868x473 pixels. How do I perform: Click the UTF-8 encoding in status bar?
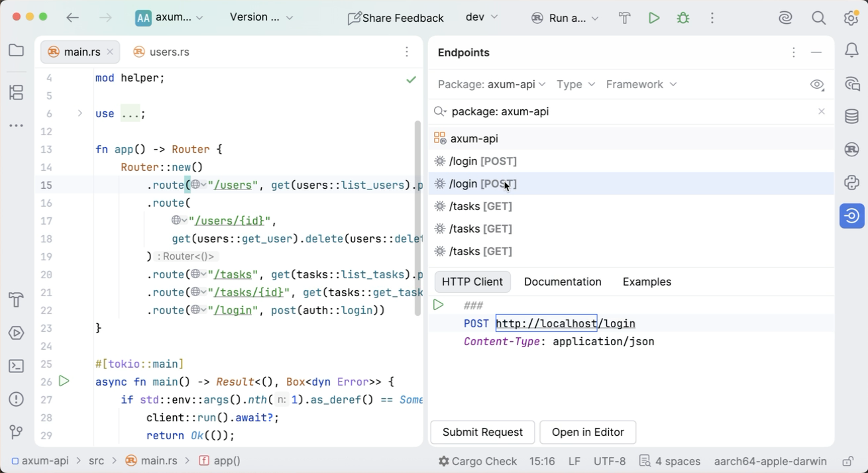(x=610, y=461)
